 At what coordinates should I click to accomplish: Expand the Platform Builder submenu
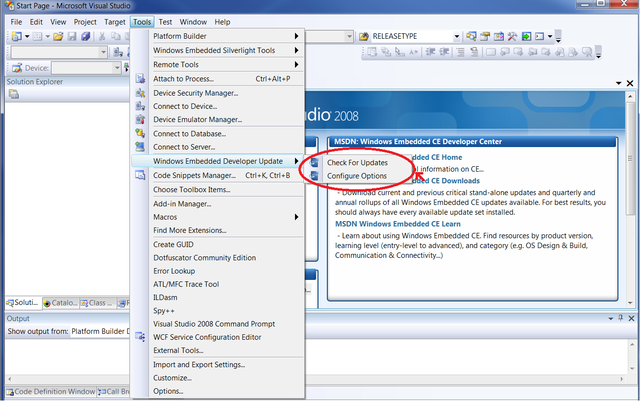[296, 36]
